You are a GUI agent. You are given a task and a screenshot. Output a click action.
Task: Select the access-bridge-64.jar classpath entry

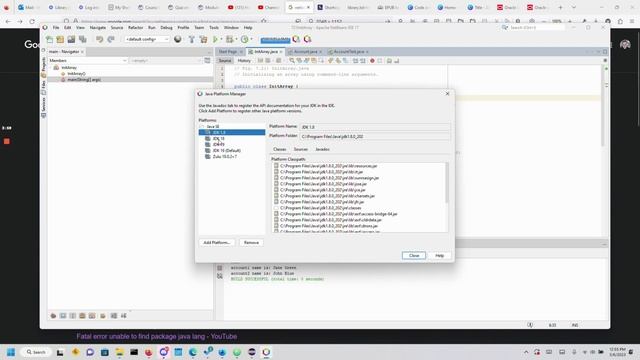338,214
